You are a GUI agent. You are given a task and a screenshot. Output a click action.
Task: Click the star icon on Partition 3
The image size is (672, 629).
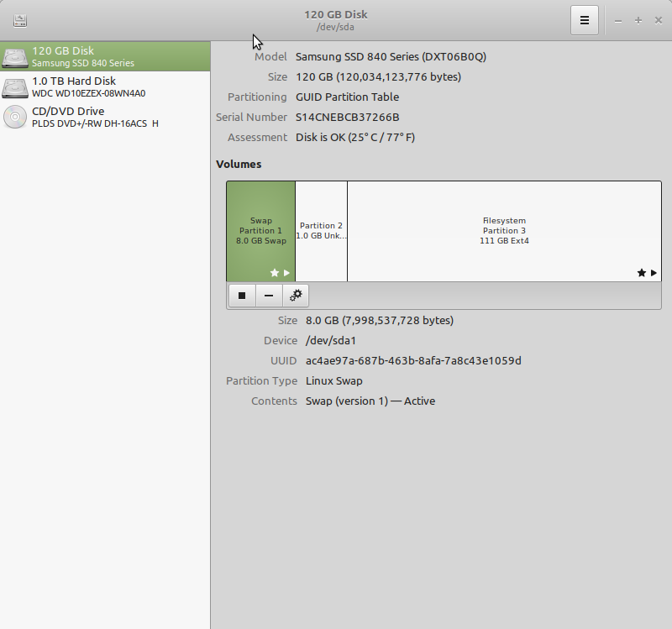coord(642,273)
